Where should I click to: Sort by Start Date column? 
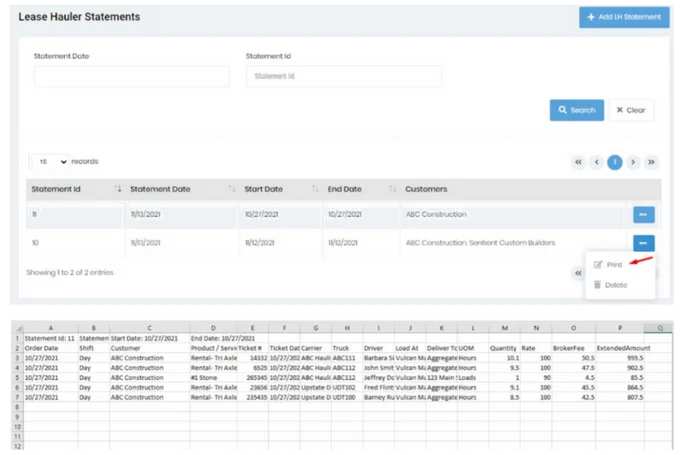click(281, 189)
